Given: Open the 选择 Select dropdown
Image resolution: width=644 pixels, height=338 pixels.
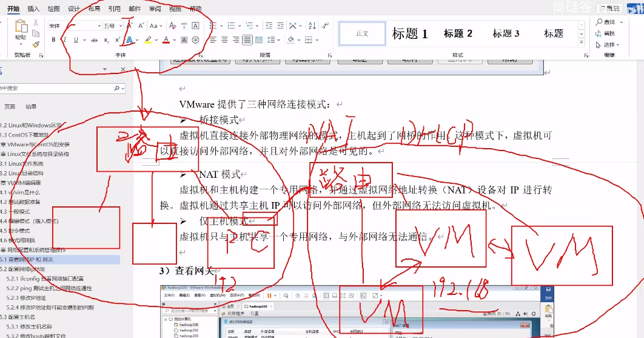Looking at the screenshot, I should (608, 44).
